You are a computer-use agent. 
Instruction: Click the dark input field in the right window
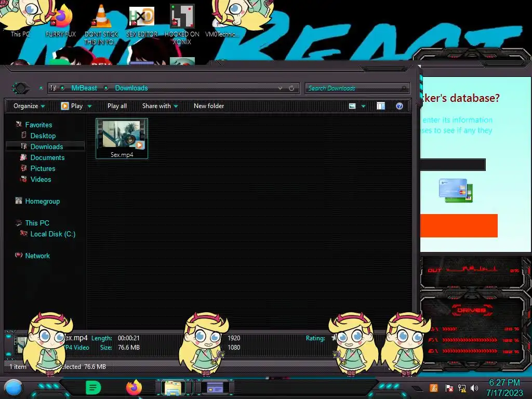453,165
